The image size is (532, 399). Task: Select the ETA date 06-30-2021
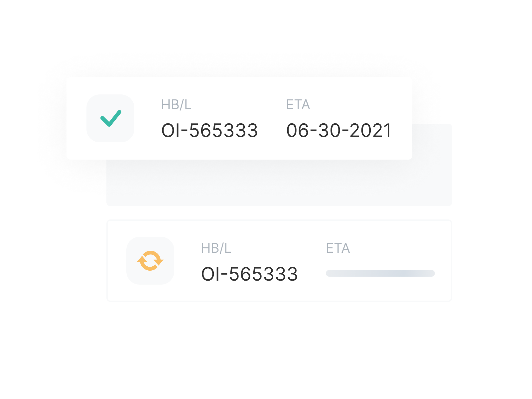[x=339, y=130]
